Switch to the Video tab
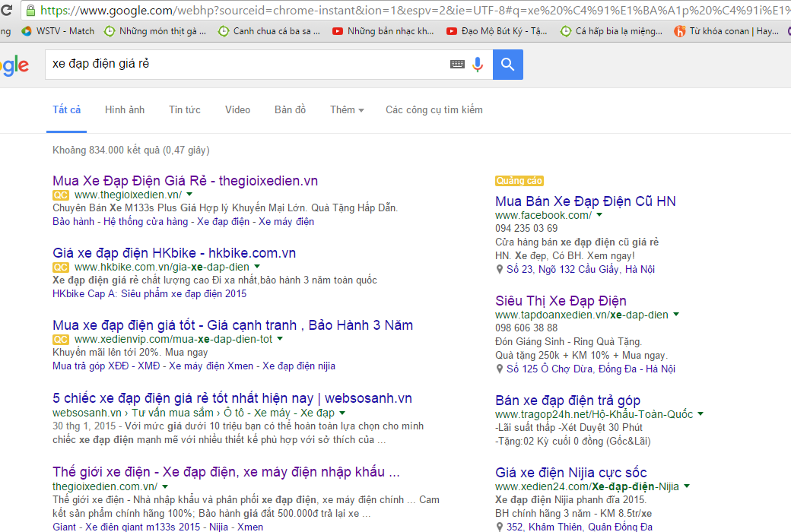 click(x=237, y=110)
